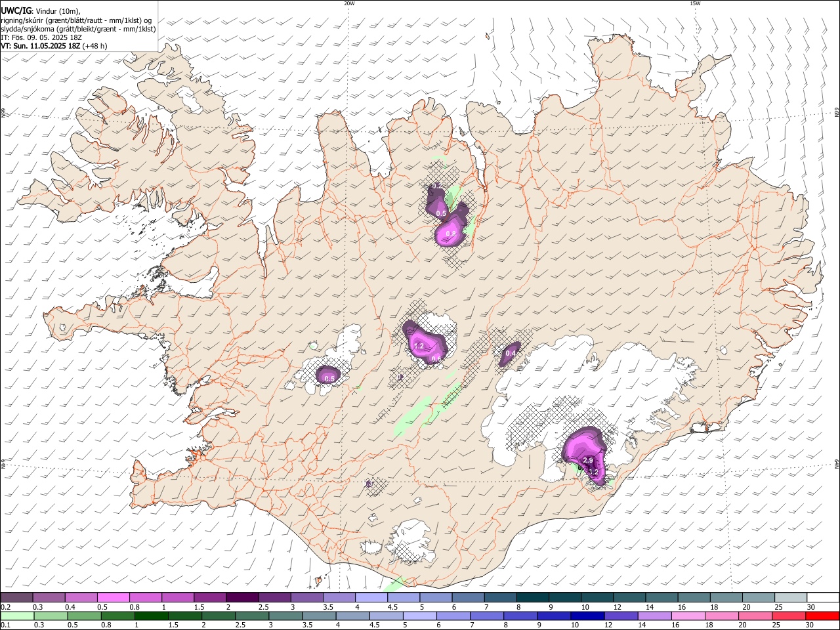The height and width of the screenshot is (630, 840).
Task: Click the IT: Fös. 09. 05. 2025 18Z line
Action: pyautogui.click(x=41, y=37)
